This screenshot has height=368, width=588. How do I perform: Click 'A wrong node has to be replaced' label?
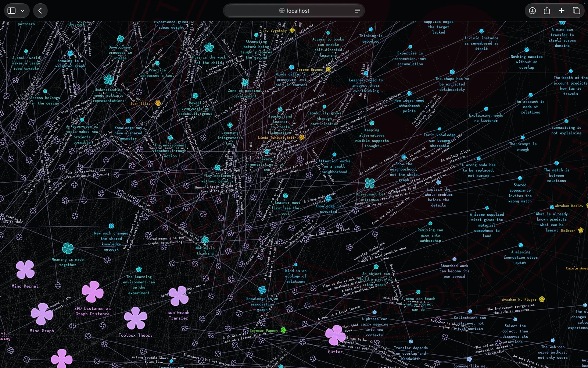click(x=478, y=170)
